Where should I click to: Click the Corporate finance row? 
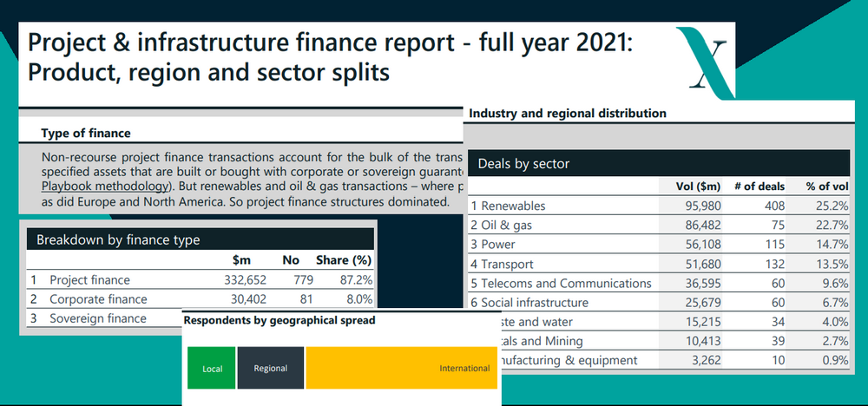(x=201, y=299)
